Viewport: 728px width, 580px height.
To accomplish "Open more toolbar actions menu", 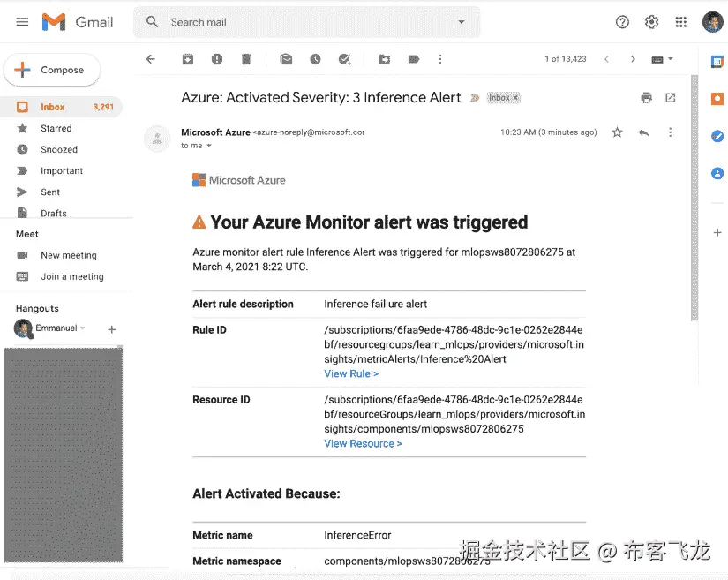I will pyautogui.click(x=440, y=59).
